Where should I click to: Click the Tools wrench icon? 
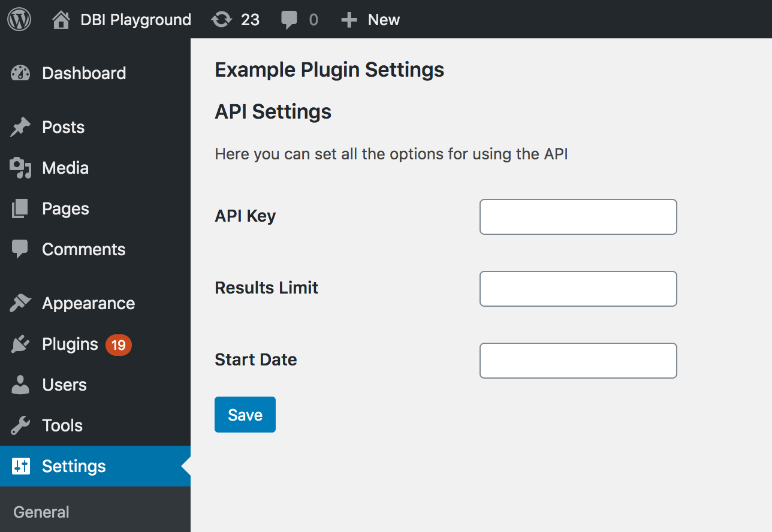coord(20,425)
